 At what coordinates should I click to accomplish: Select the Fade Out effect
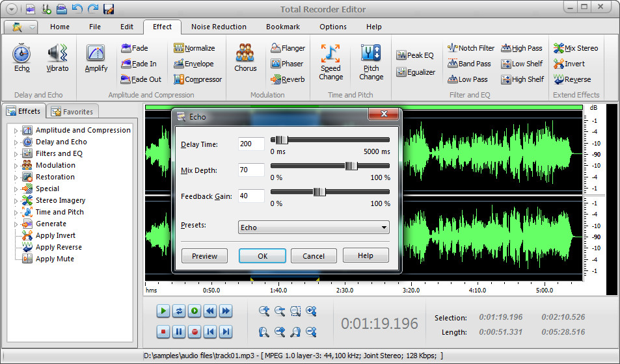141,79
